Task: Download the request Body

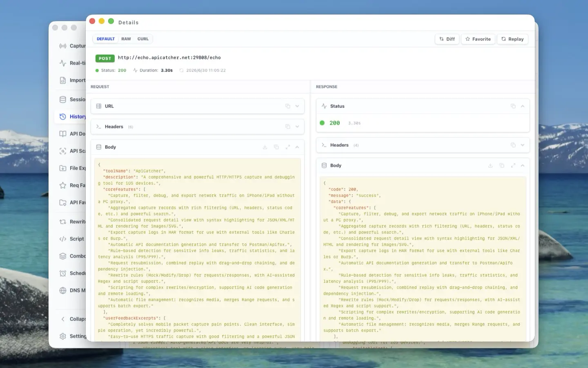Action: tap(265, 147)
